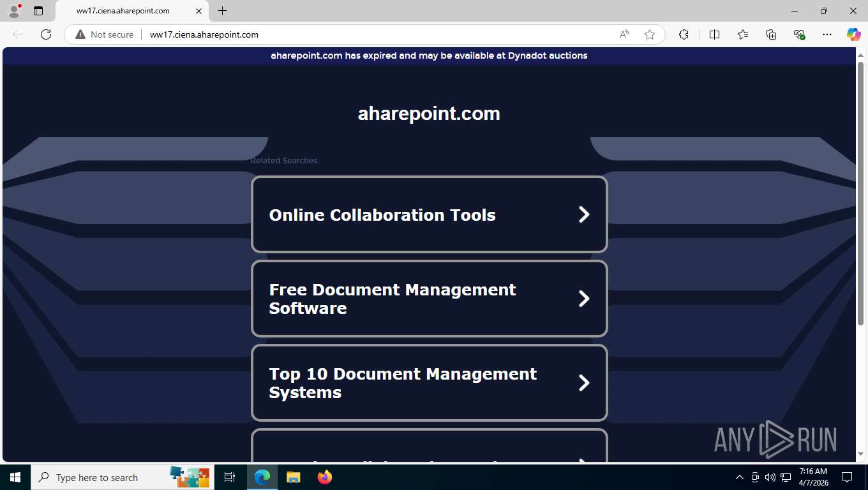Reload the page with the refresh icon
Screen dimensions: 868x490
[x=46, y=34]
